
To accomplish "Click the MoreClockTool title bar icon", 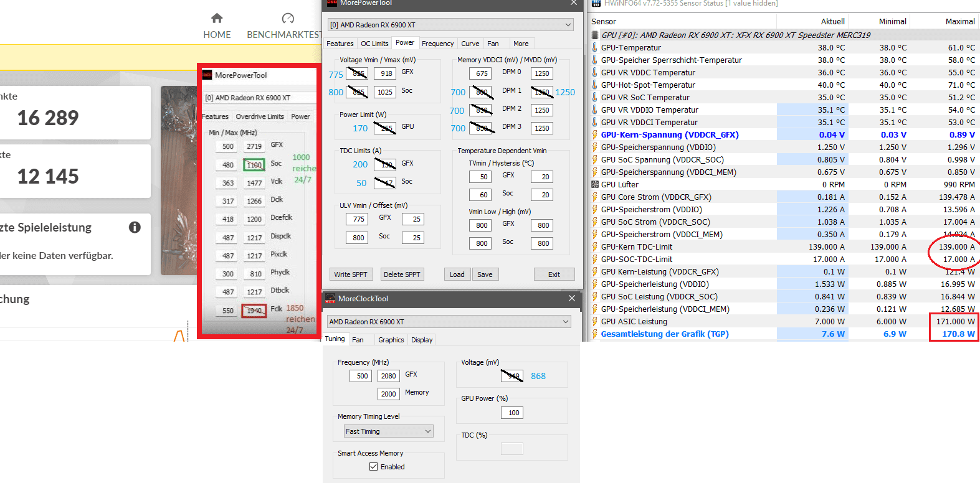I will pos(330,299).
